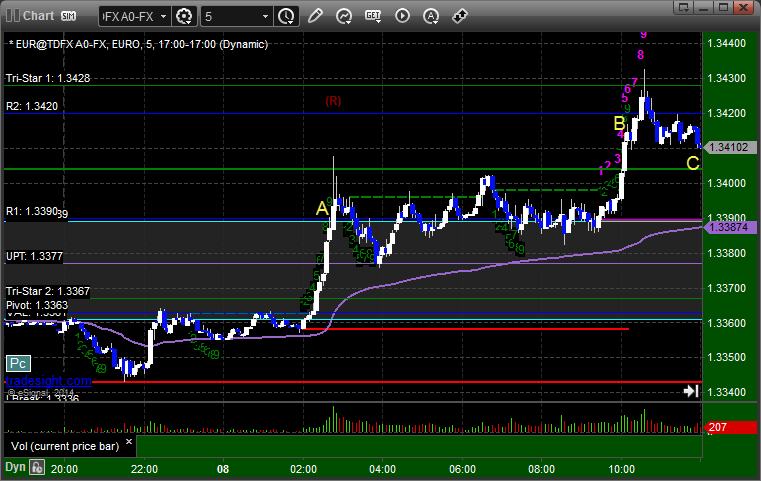
Task: Open the symbol settings gear menu
Action: [x=184, y=17]
